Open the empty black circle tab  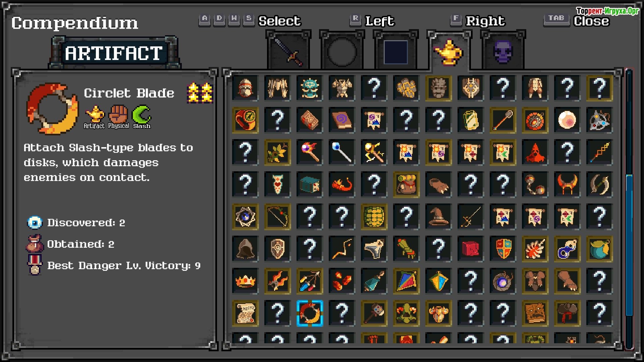point(342,50)
